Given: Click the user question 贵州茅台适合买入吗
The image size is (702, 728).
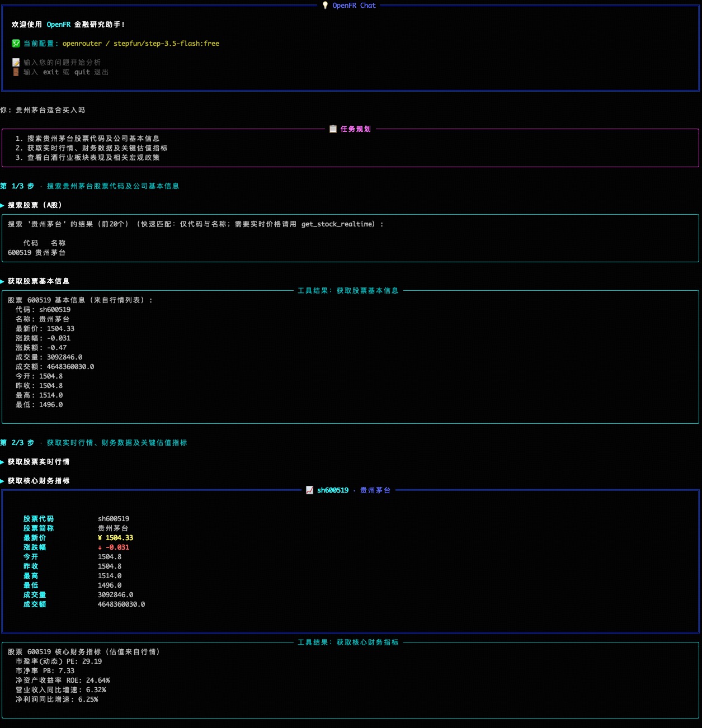Looking at the screenshot, I should [51, 110].
